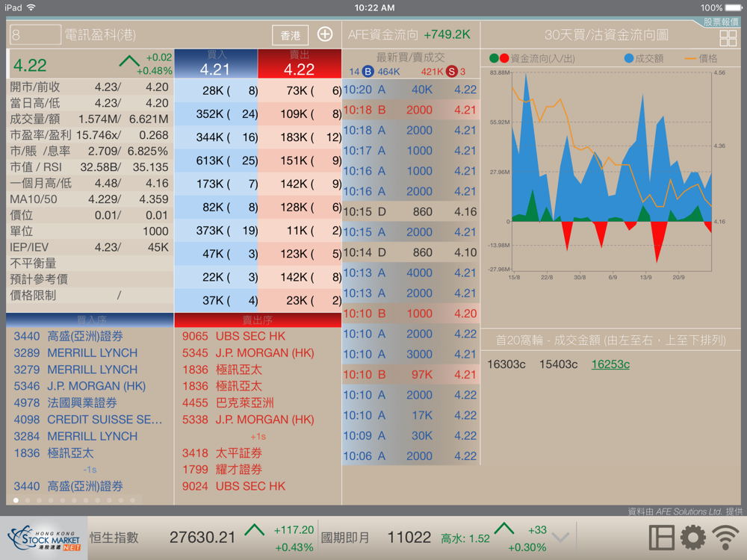This screenshot has width=747, height=560.
Task: Tap the Hong Kong Stock Market NET logo
Action: click(46, 540)
